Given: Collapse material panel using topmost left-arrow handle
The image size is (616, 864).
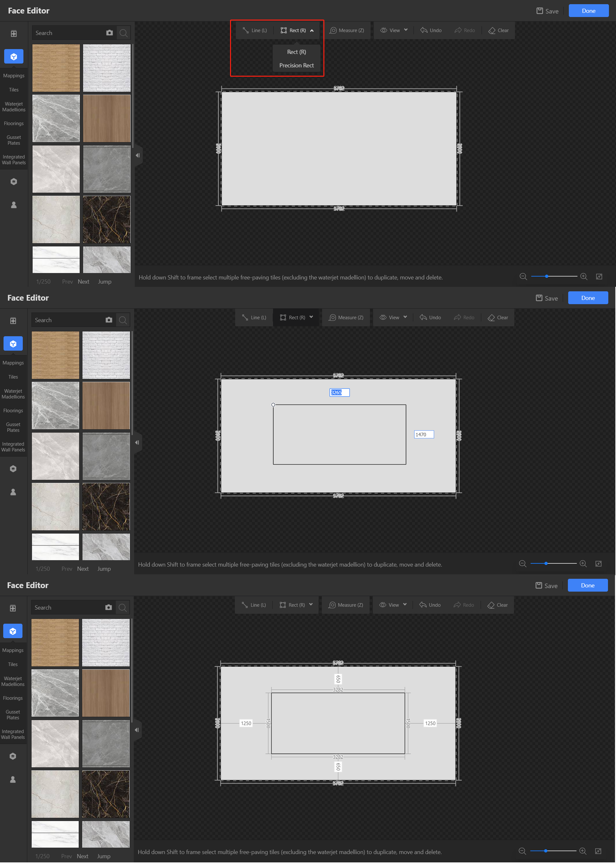Looking at the screenshot, I should coord(138,155).
